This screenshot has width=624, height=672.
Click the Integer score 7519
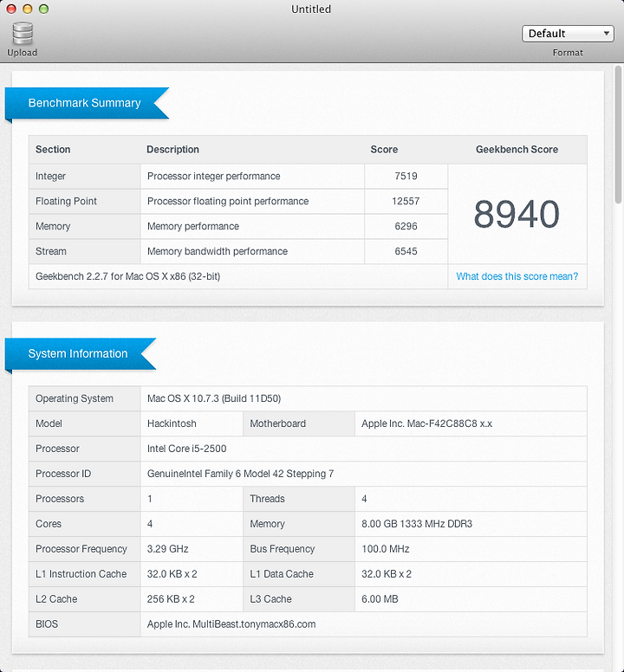(x=406, y=176)
